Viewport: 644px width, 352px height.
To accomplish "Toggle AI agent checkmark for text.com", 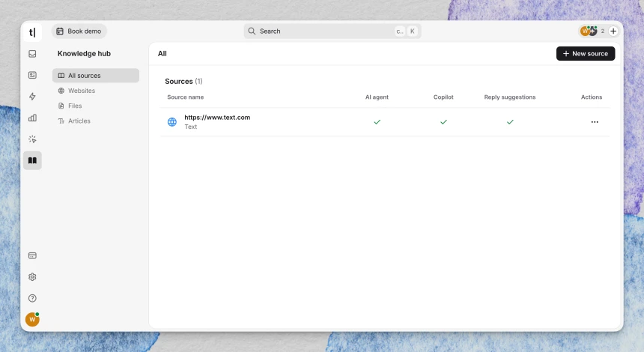I will [377, 122].
